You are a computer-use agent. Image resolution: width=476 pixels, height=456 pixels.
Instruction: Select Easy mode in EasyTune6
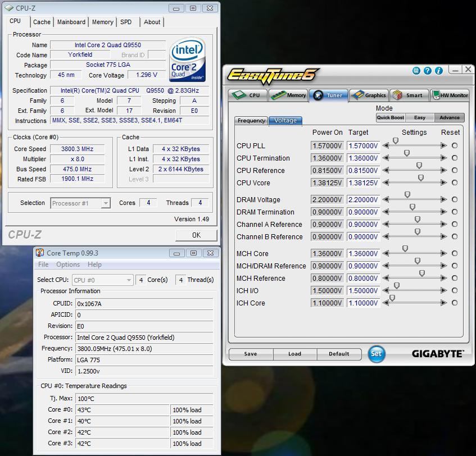[x=420, y=117]
